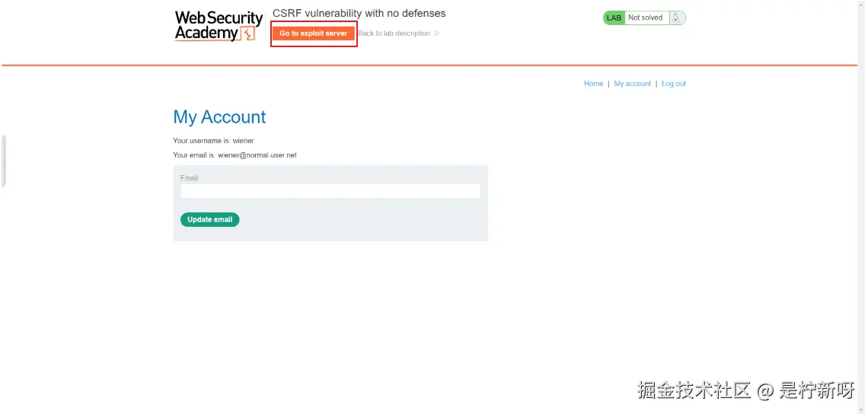
Task: Click the username is wiener line
Action: click(214, 141)
